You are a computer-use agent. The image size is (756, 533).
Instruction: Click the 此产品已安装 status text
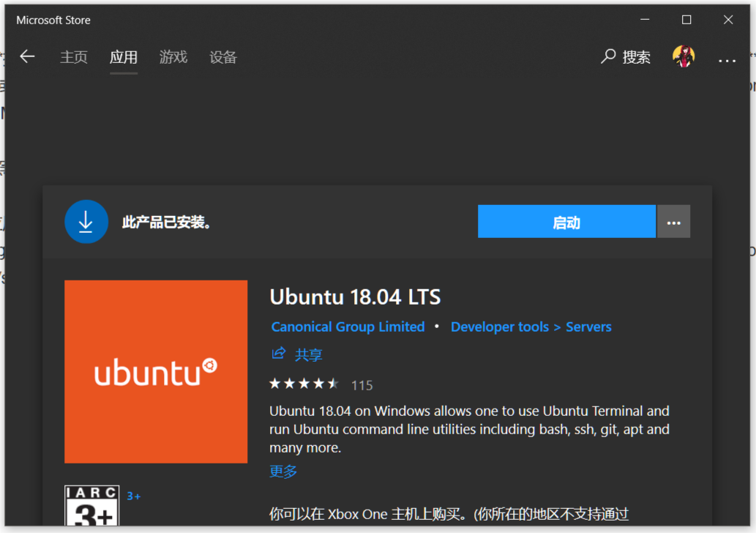point(166,223)
